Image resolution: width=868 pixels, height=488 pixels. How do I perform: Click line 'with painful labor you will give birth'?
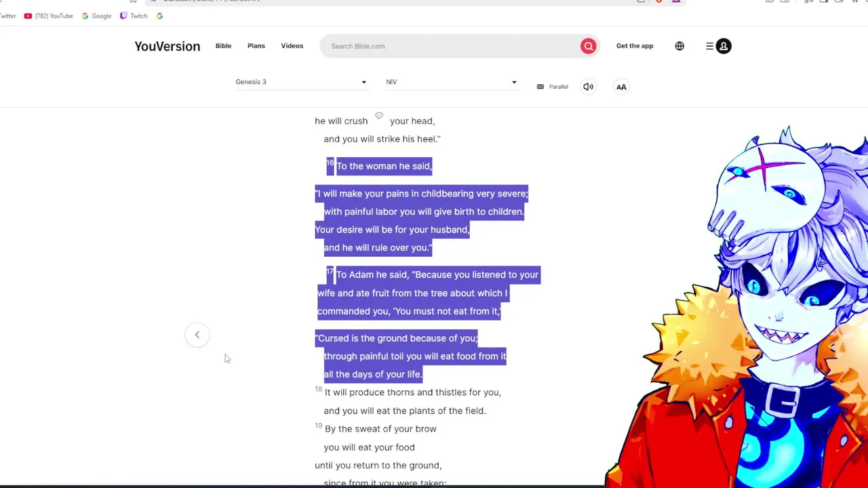[x=424, y=211]
